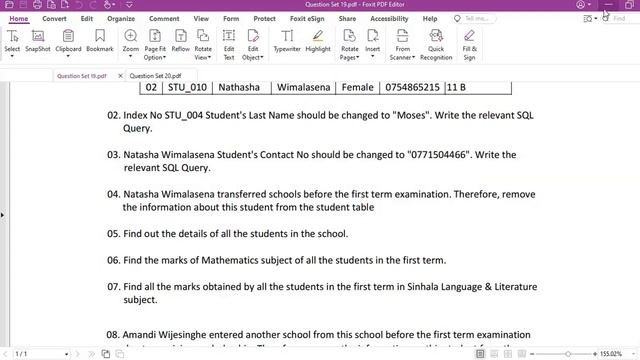
Task: Expand the Select tool dropdown arrow
Action: [12, 56]
